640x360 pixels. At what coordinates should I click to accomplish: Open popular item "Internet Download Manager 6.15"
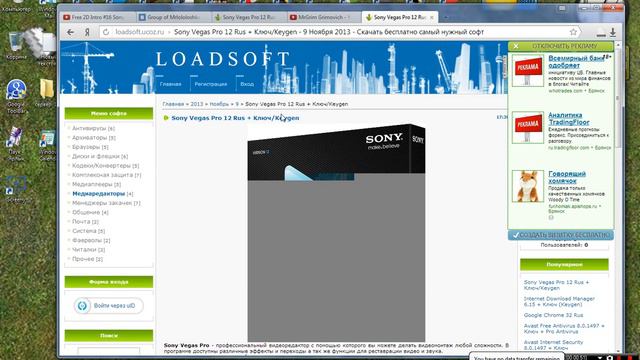click(559, 302)
